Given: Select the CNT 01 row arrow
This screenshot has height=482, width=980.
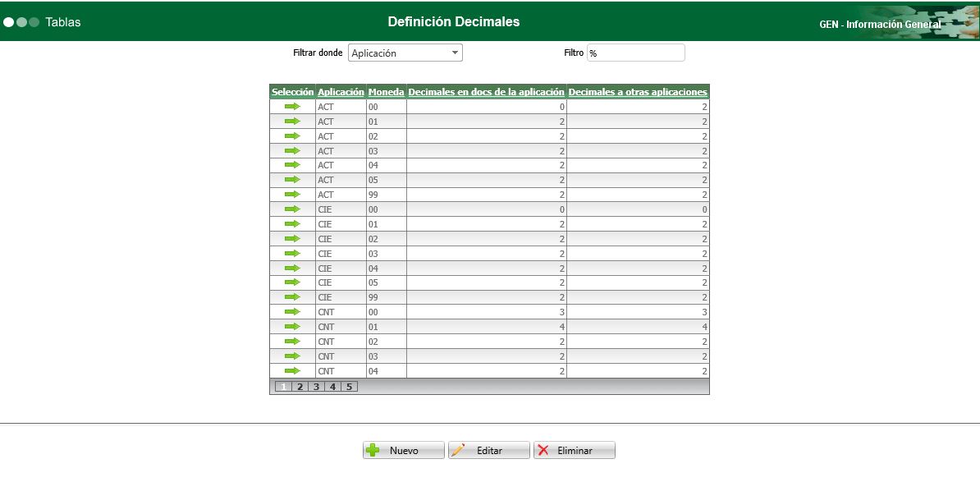Looking at the screenshot, I should (x=292, y=327).
